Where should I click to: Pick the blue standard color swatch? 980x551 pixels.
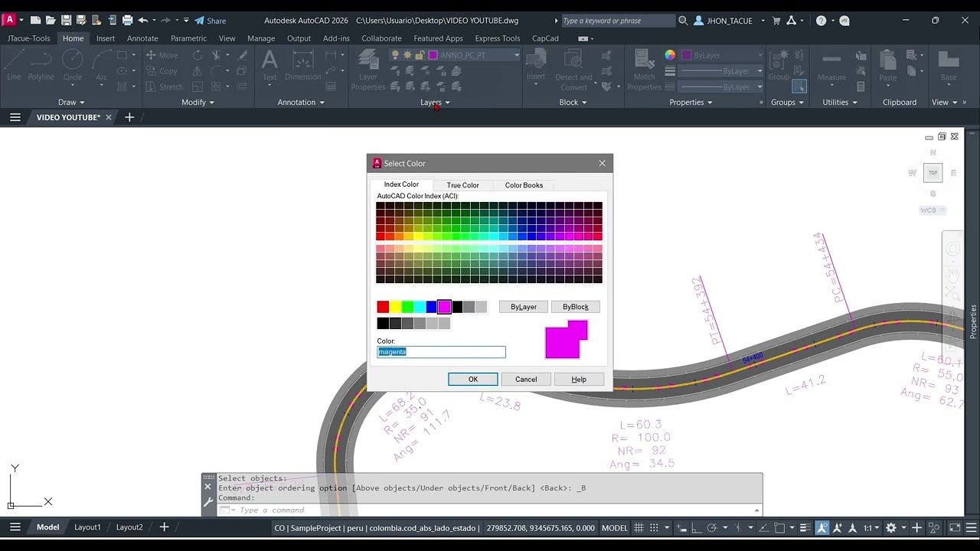point(432,307)
